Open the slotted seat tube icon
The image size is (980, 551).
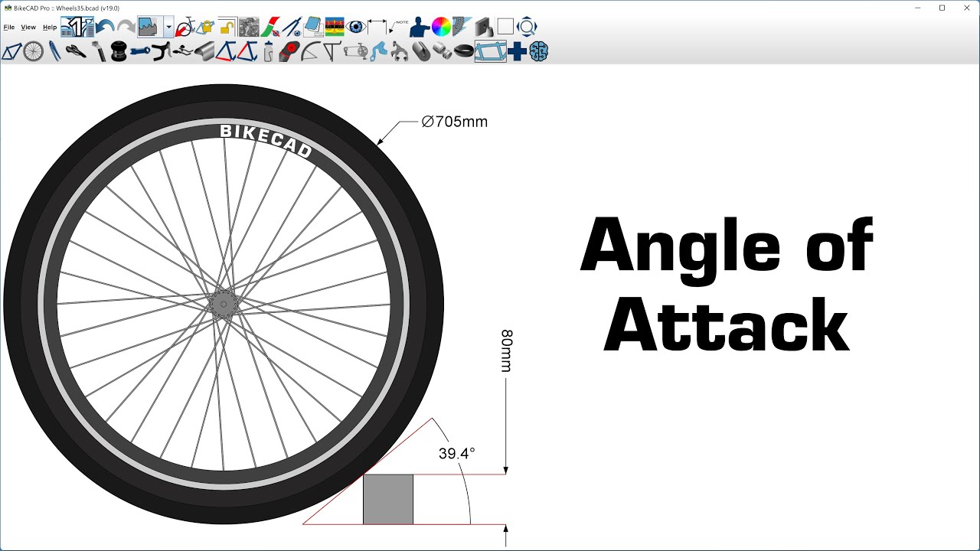pyautogui.click(x=421, y=51)
